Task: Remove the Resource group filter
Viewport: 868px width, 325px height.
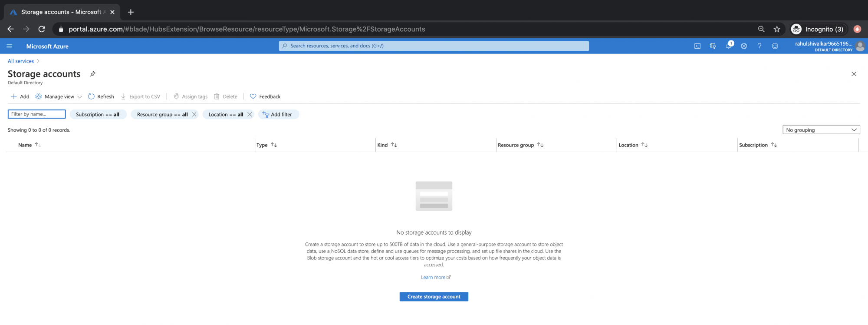Action: click(x=194, y=114)
